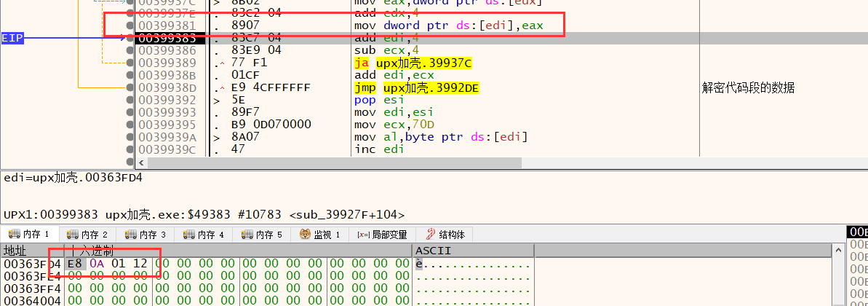Select the comment '解密代码段的数据'
The width and height of the screenshot is (868, 306).
coord(748,88)
